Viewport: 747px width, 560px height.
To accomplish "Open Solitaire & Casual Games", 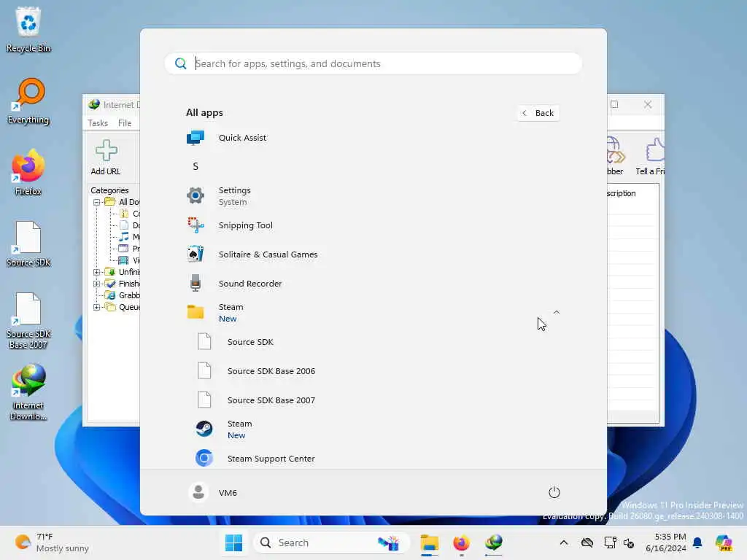I will pyautogui.click(x=373, y=254).
